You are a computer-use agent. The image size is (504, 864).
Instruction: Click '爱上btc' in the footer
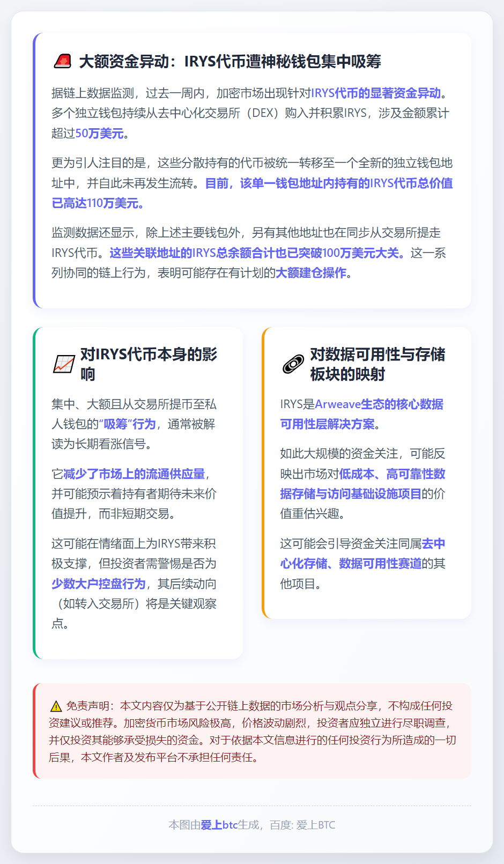219,825
